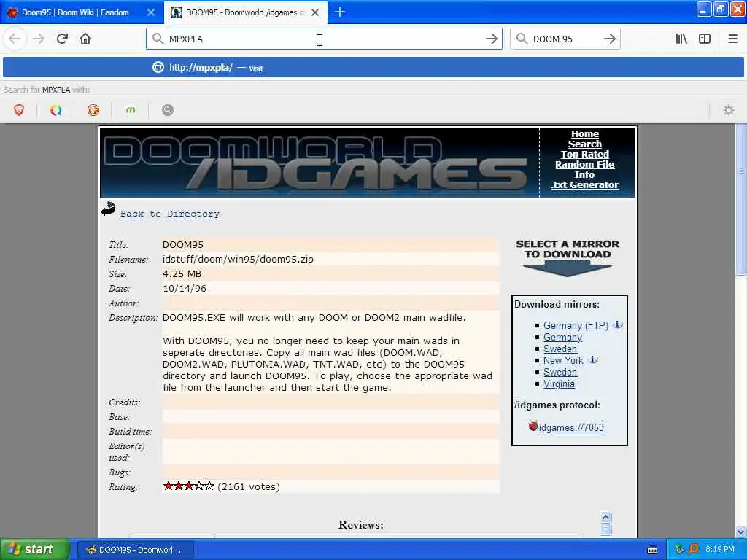Click the 8:19 PM system clock
This screenshot has height=560, width=747.
(720, 549)
